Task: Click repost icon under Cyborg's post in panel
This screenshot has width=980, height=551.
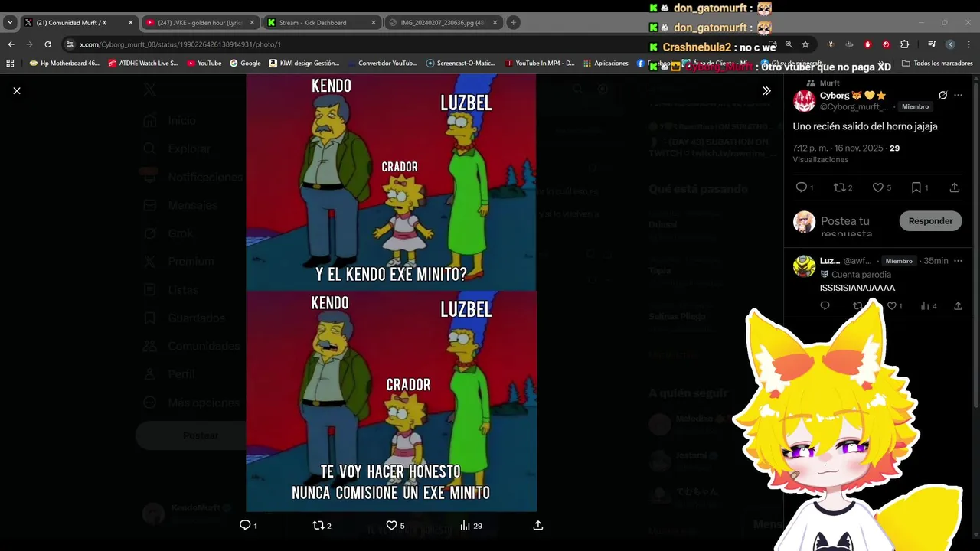Action: click(x=839, y=187)
